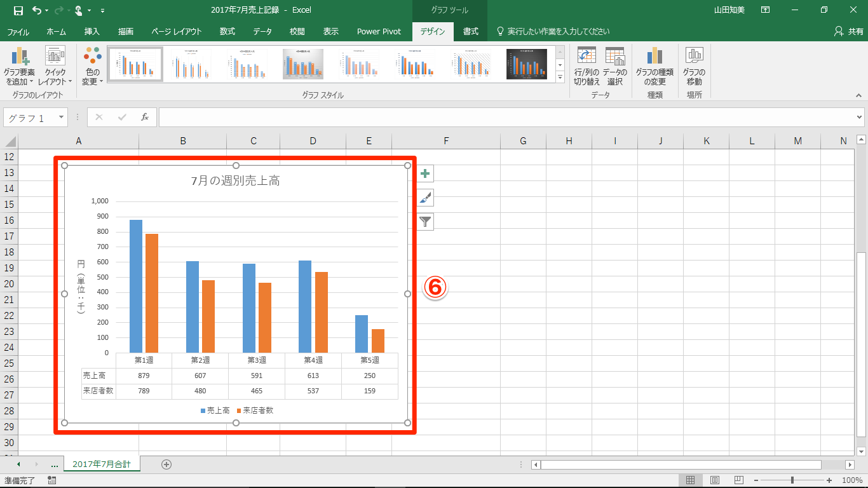Screen dimensions: 868x488
Task: Click the Enter checkmark in formula bar
Action: pos(122,117)
